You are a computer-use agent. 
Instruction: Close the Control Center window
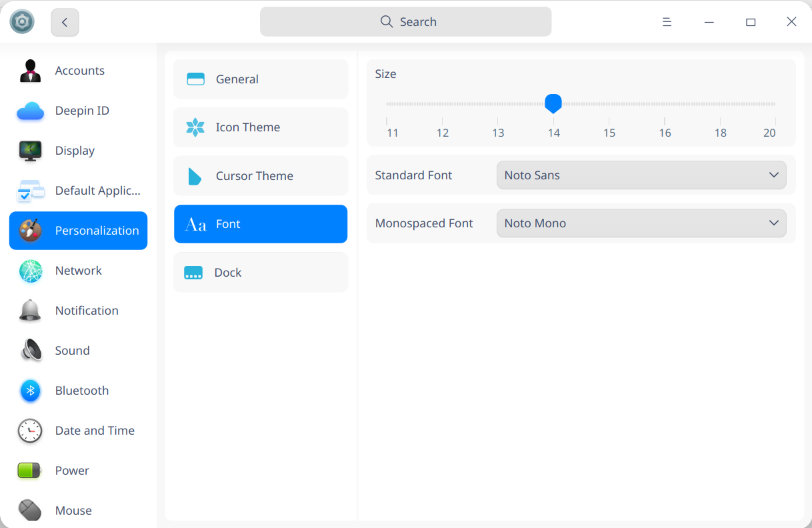[x=791, y=22]
